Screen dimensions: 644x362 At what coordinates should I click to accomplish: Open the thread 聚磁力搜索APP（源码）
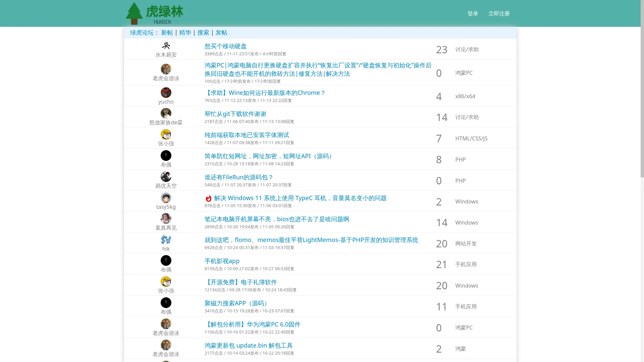pos(235,303)
